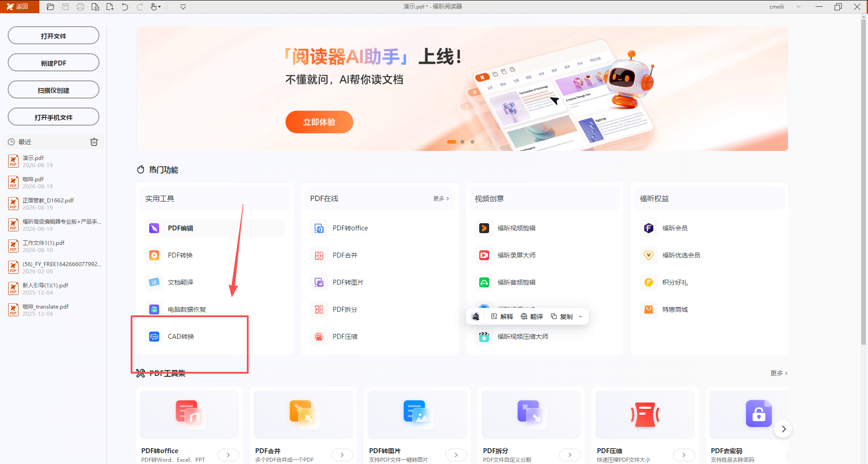Click the PDF拆分 icon in PDF在线
Screen dimensions: 868x464
[x=319, y=309]
